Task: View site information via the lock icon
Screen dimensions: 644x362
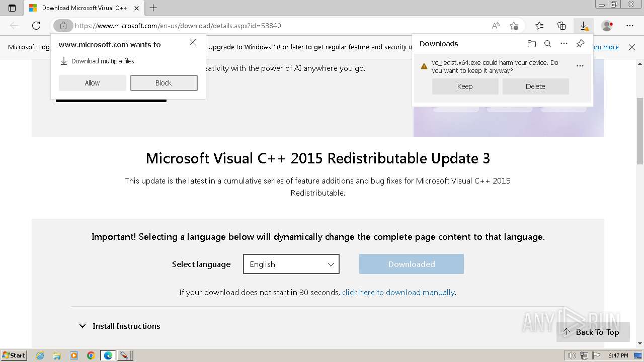Action: pos(63,26)
